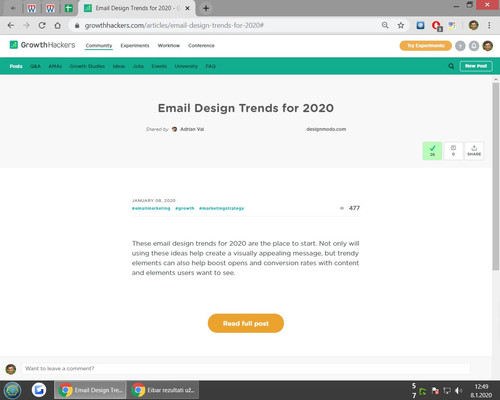The image size is (500, 400).
Task: Go back using browser back arrow
Action: [x=11, y=25]
